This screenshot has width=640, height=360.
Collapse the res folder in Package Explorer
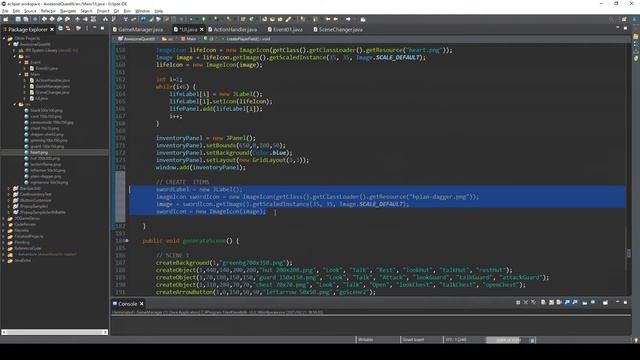pos(15,104)
